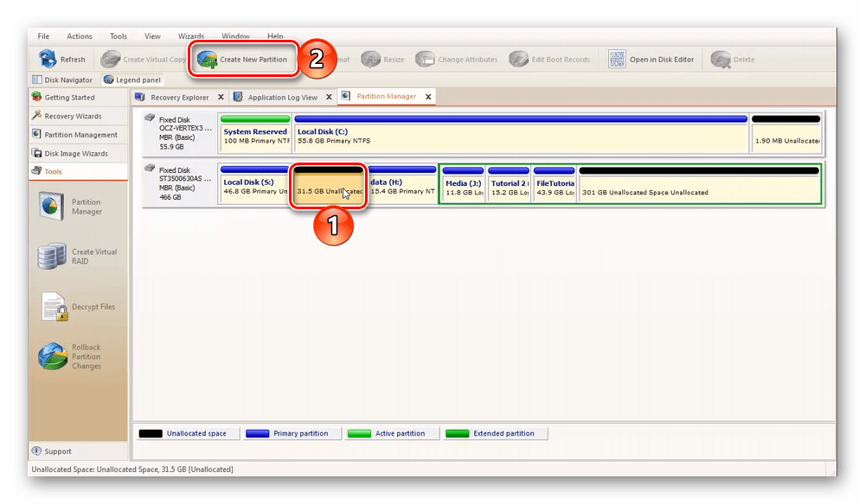Click the Partition Management sidebar icon

pos(37,134)
